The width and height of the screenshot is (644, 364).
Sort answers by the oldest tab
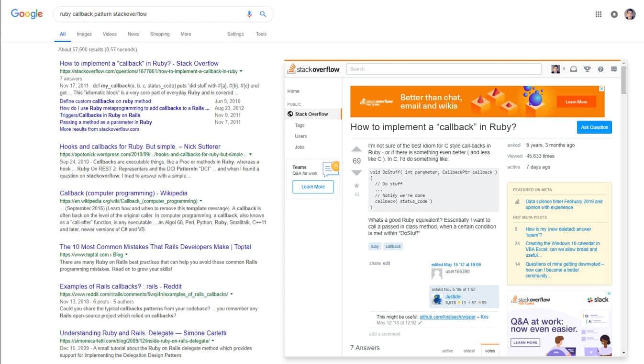[x=469, y=351]
